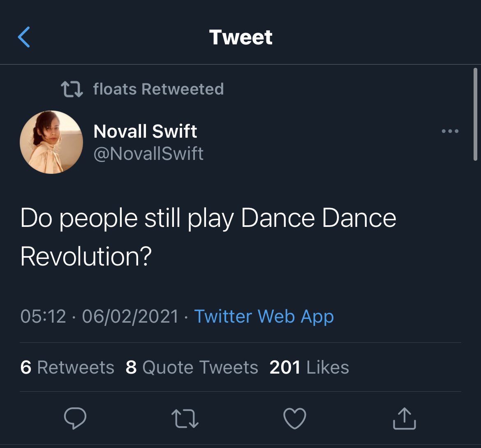View the 6 Retweets list
The width and height of the screenshot is (481, 448).
point(67,367)
